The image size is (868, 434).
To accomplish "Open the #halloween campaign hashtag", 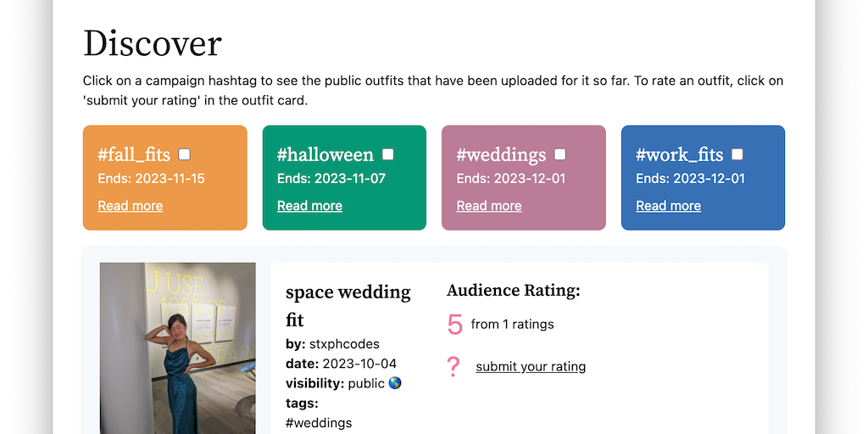I will click(325, 155).
